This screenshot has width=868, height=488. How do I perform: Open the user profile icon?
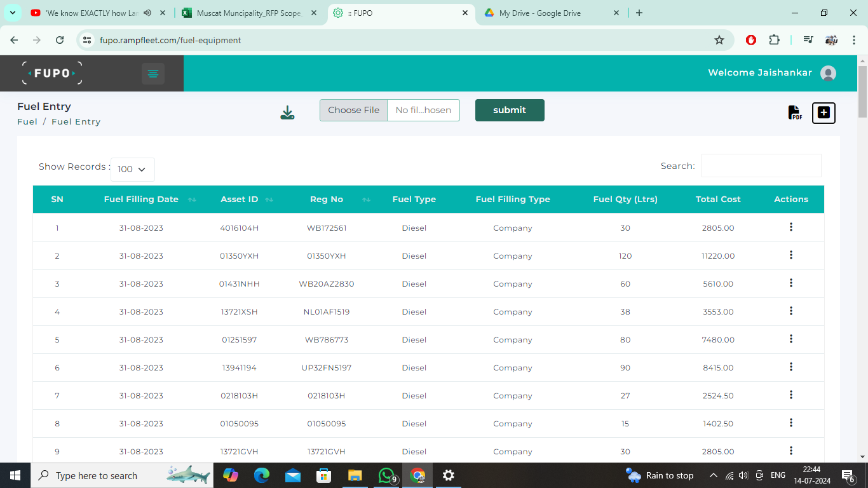coord(828,72)
